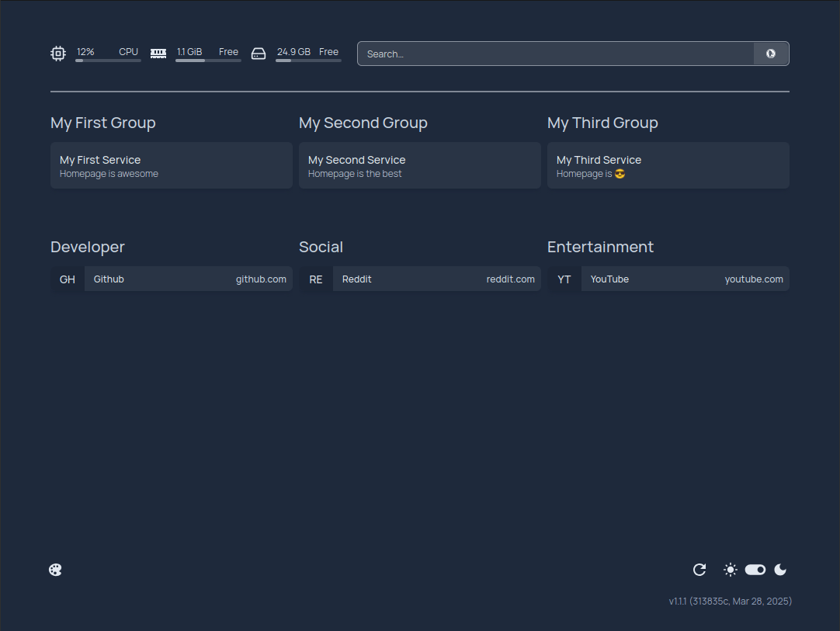Click the moon dark-mode icon
The width and height of the screenshot is (840, 631).
(780, 570)
